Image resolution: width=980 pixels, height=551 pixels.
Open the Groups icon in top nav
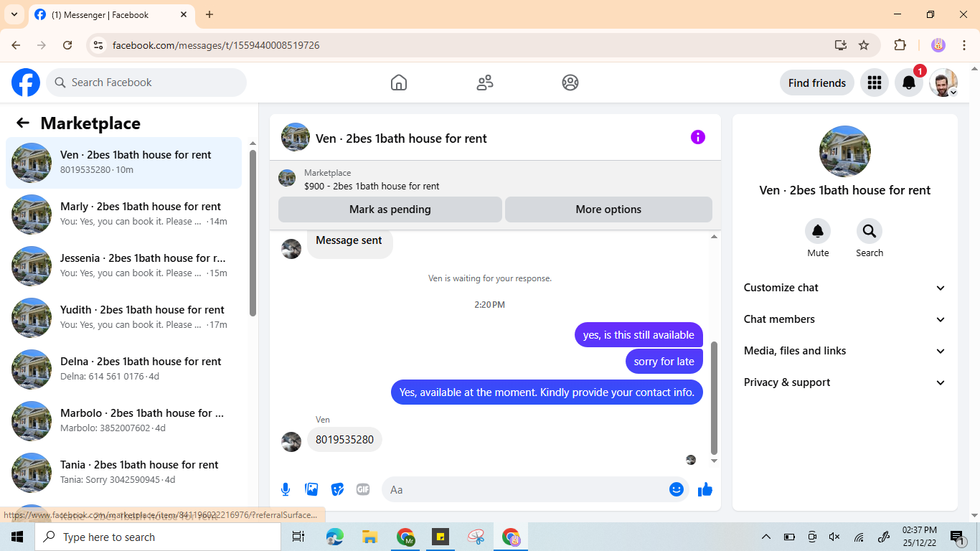point(570,83)
